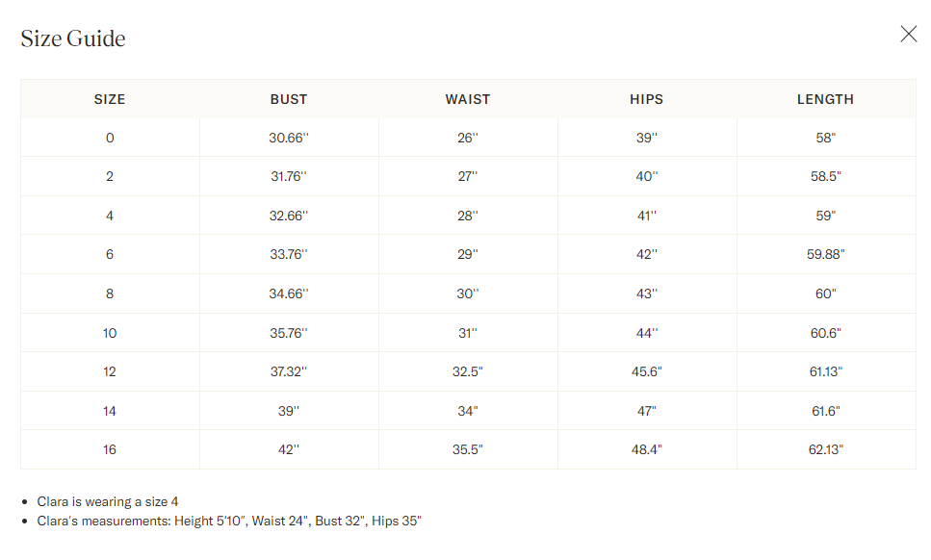Click the 59.88" length value
The height and width of the screenshot is (560, 931).
point(825,254)
